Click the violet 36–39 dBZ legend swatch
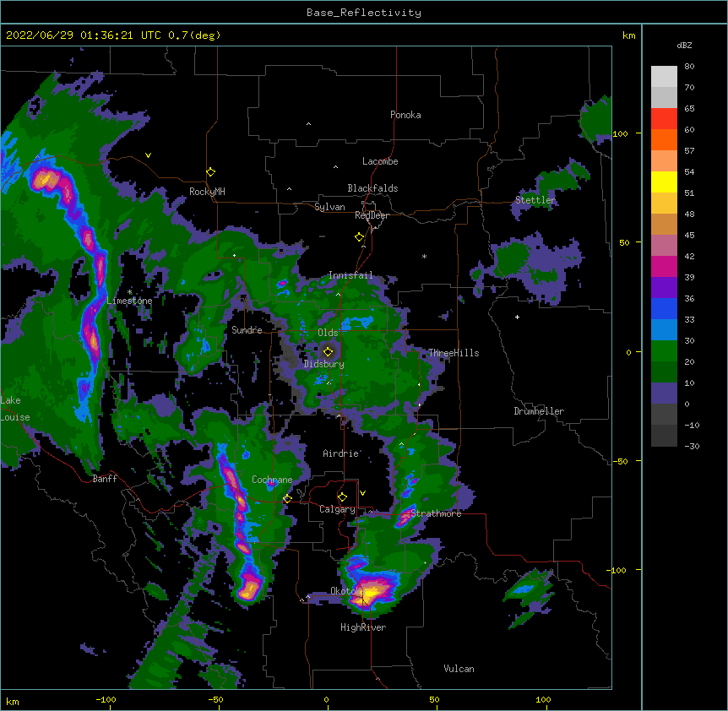This screenshot has height=711, width=728. click(664, 288)
